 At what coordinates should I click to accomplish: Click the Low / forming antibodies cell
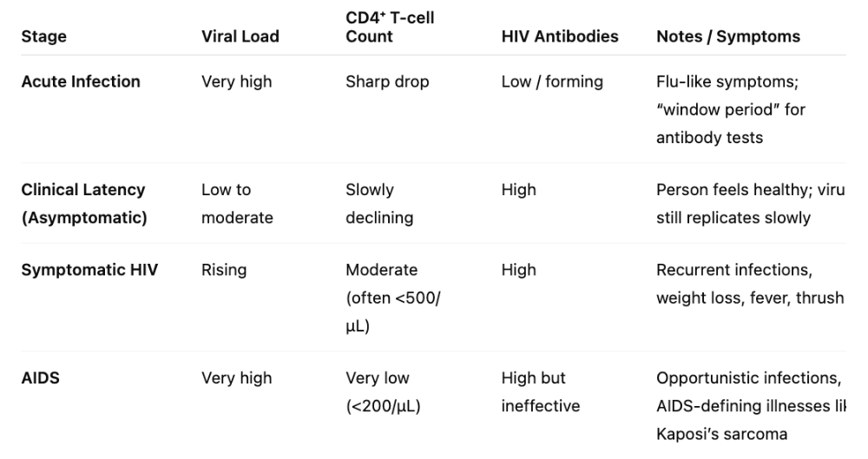click(x=552, y=82)
